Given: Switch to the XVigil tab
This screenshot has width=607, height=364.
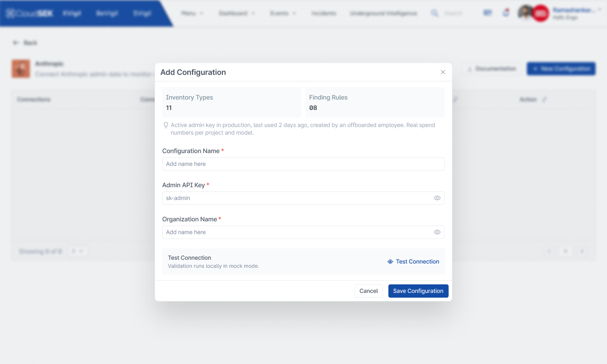Looking at the screenshot, I should coord(72,13).
